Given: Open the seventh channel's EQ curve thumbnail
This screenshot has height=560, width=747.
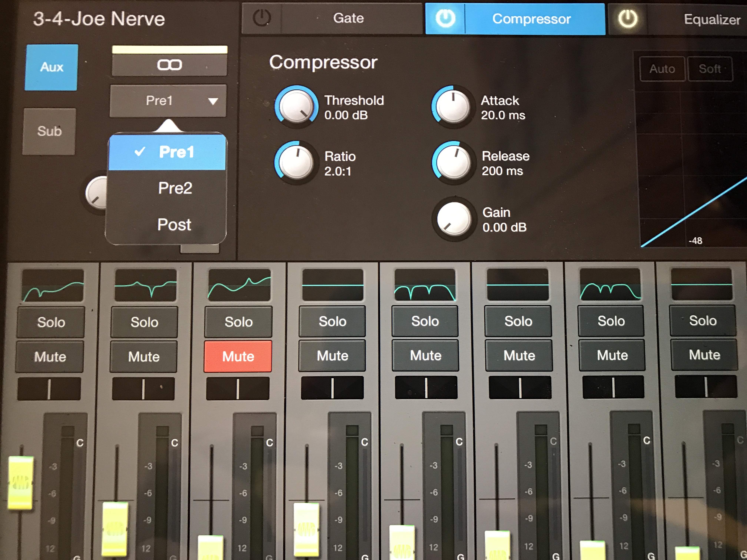Looking at the screenshot, I should (x=610, y=284).
